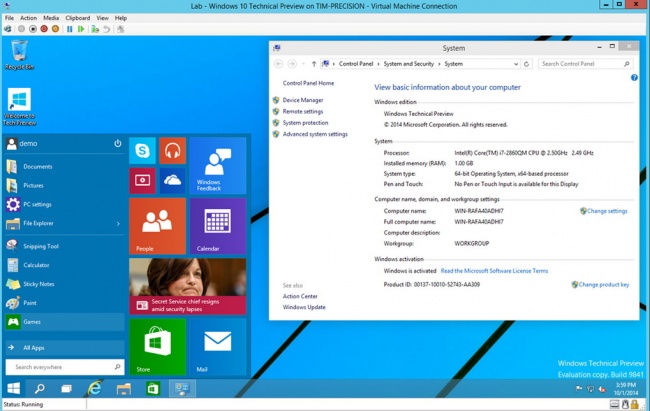Click the Enhanced Session toolbar icon
650x411 pixels.
click(121, 29)
